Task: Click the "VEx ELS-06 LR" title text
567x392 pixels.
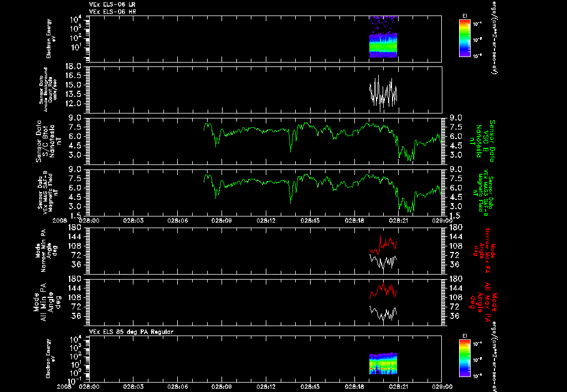Action: [112, 4]
